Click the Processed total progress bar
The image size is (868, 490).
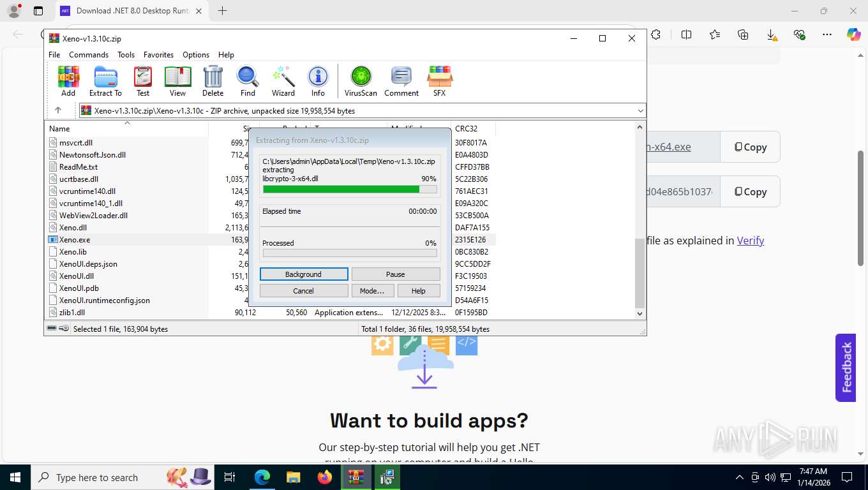point(350,253)
